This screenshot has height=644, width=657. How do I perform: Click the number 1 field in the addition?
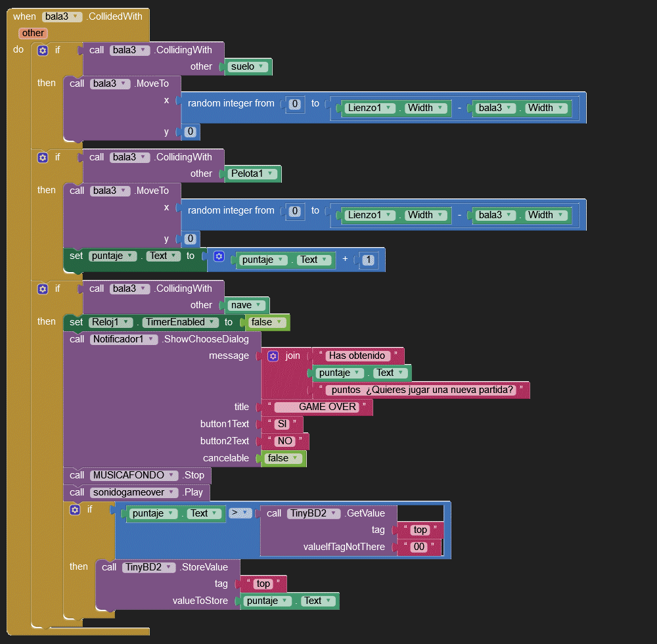369,260
